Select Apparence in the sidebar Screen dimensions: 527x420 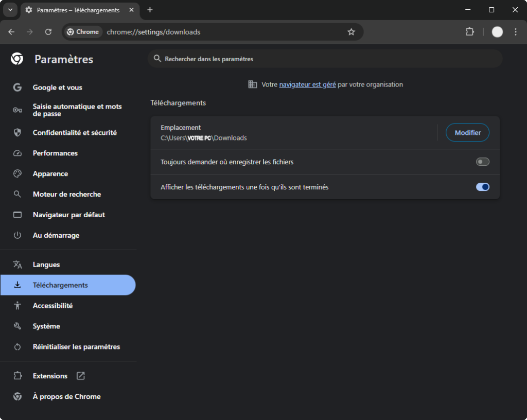pos(50,174)
